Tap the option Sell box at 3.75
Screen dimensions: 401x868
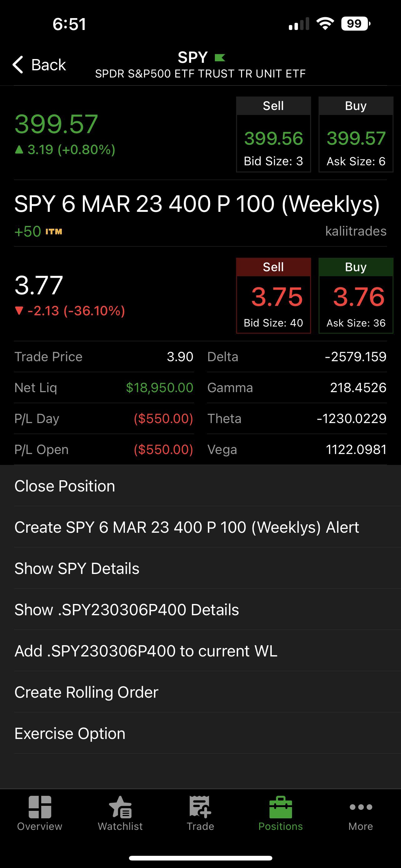coord(273,296)
